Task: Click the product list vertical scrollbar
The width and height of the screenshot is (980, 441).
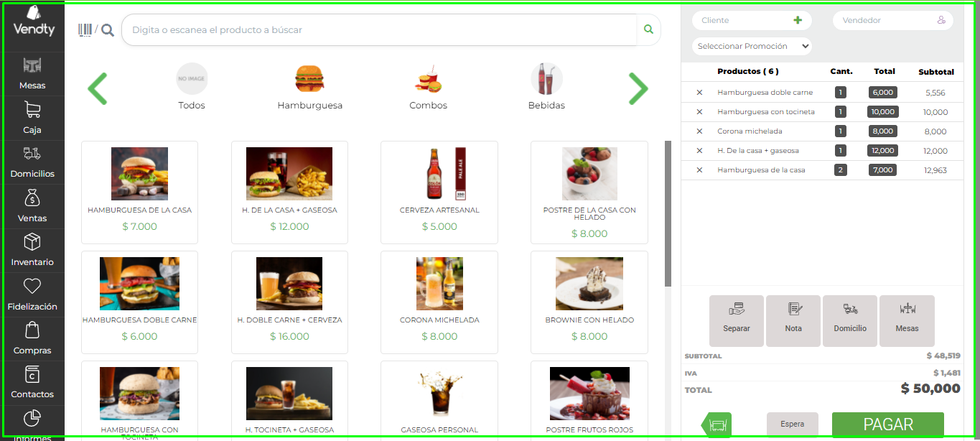Action: [668, 213]
